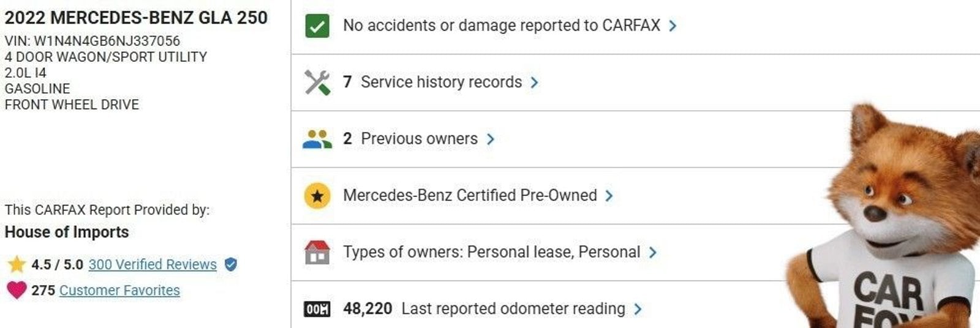
Task: Click the 2022 Mercedes-Benz GLA 250 heading
Action: click(136, 18)
